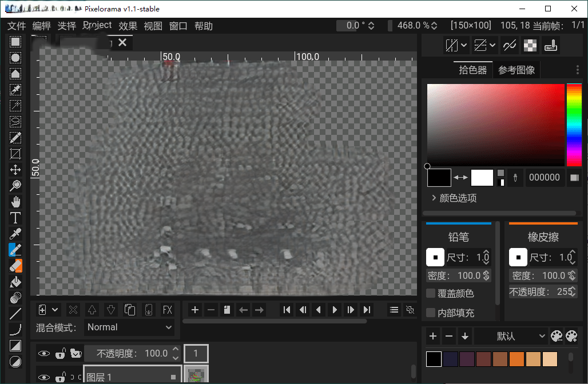Image resolution: width=588 pixels, height=384 pixels.
Task: Toggle lock on 图层 1
Action: coord(61,377)
